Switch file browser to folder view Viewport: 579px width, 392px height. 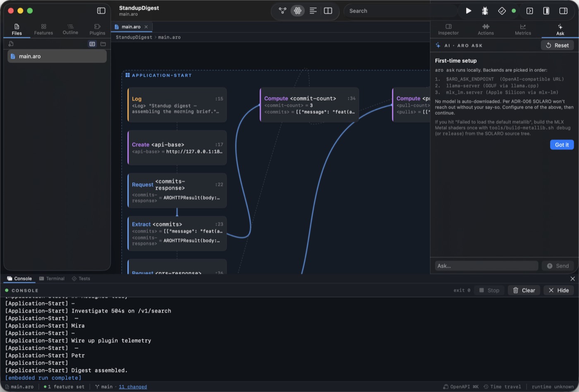(x=103, y=44)
